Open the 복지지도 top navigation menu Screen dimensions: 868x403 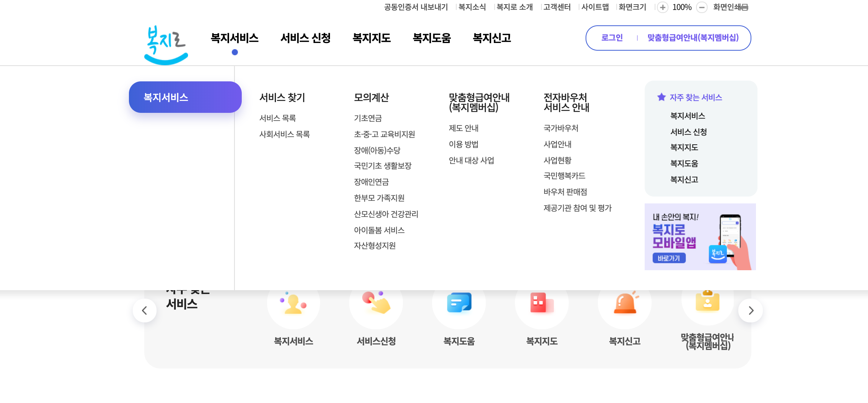(371, 38)
